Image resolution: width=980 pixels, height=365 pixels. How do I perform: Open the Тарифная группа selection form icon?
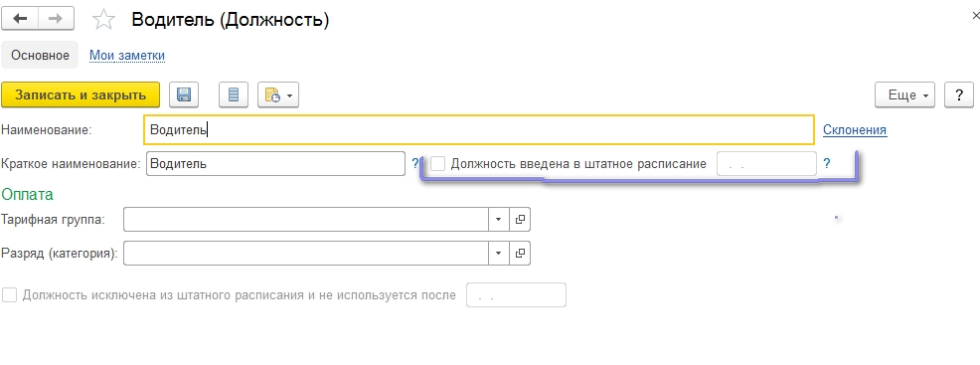520,220
